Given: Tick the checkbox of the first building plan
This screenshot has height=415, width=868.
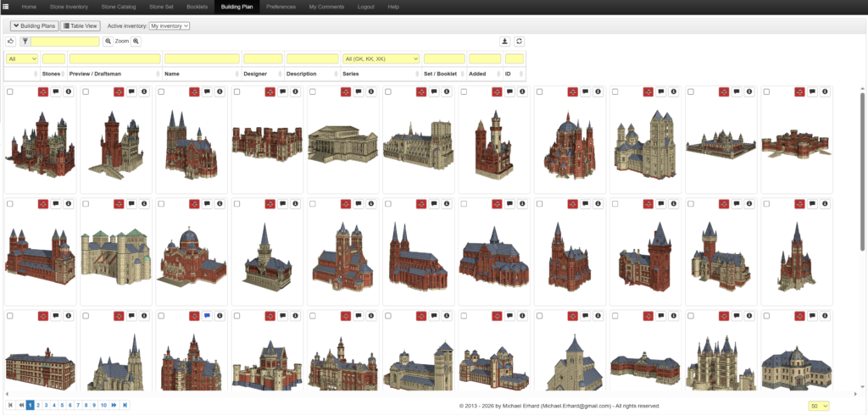Looking at the screenshot, I should (x=9, y=91).
